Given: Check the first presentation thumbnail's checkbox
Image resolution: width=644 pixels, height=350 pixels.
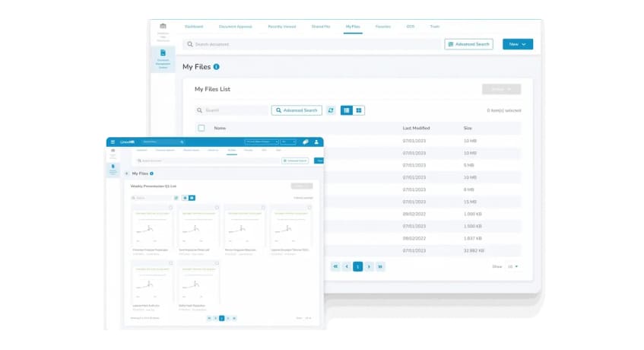Looking at the screenshot, I should (x=171, y=207).
